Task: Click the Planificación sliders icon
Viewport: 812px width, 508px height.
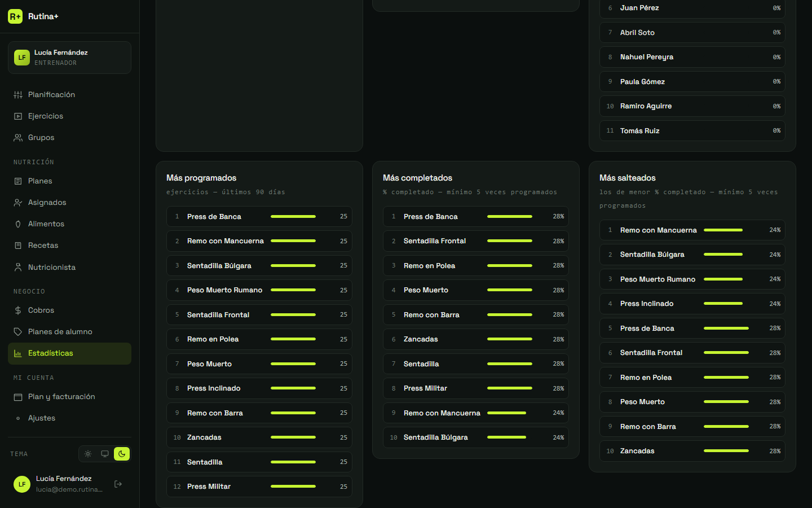Action: [18, 95]
